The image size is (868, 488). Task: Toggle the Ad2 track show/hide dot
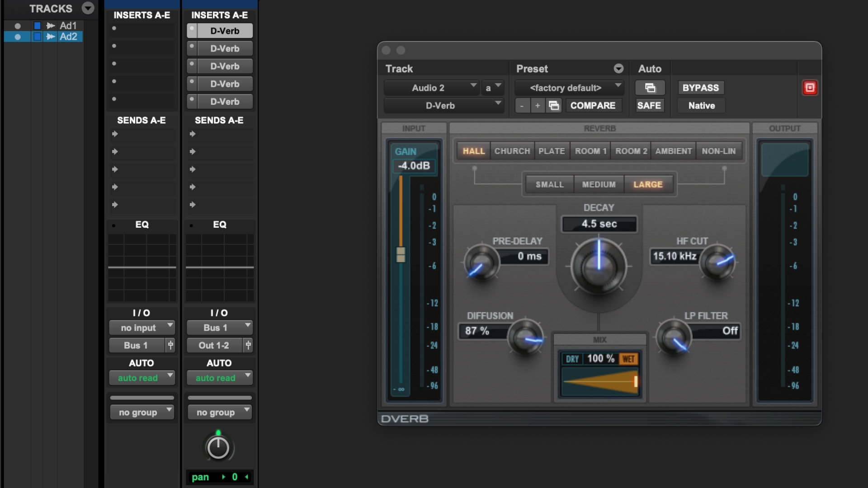pos(18,37)
